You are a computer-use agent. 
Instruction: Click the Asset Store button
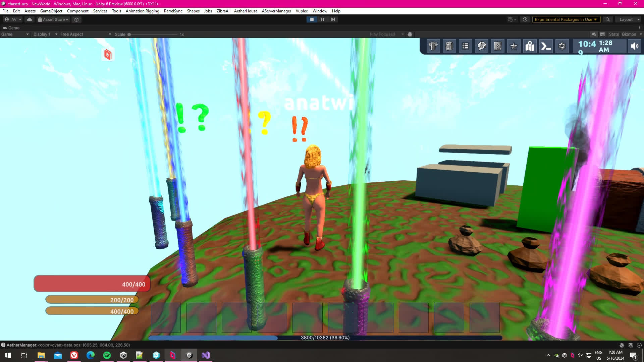click(53, 19)
